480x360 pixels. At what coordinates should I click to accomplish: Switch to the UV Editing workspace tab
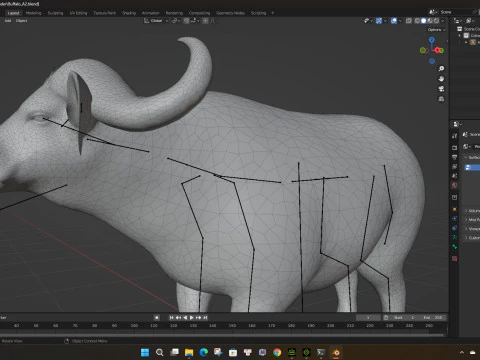coord(78,13)
